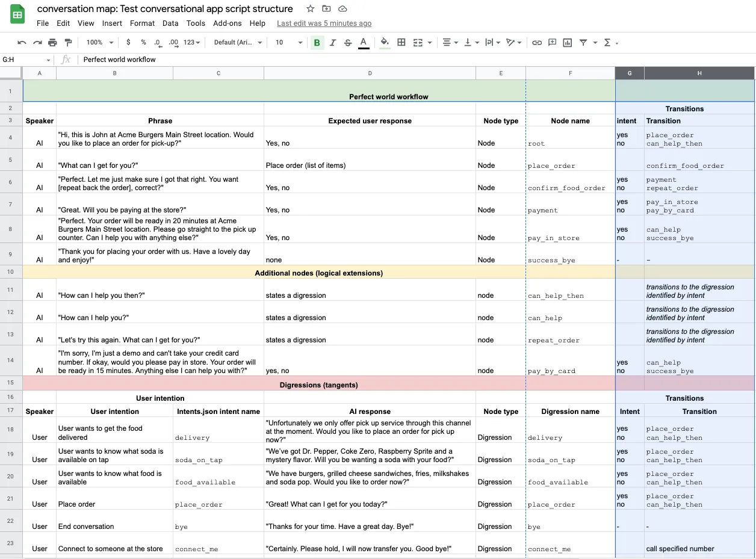
Task: Merge the selected cells
Action: click(418, 43)
